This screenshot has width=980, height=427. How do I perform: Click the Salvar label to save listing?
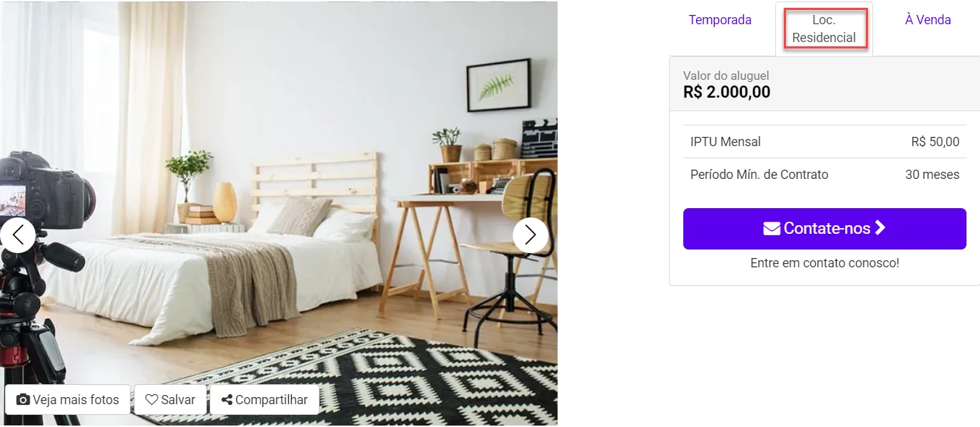(178, 400)
